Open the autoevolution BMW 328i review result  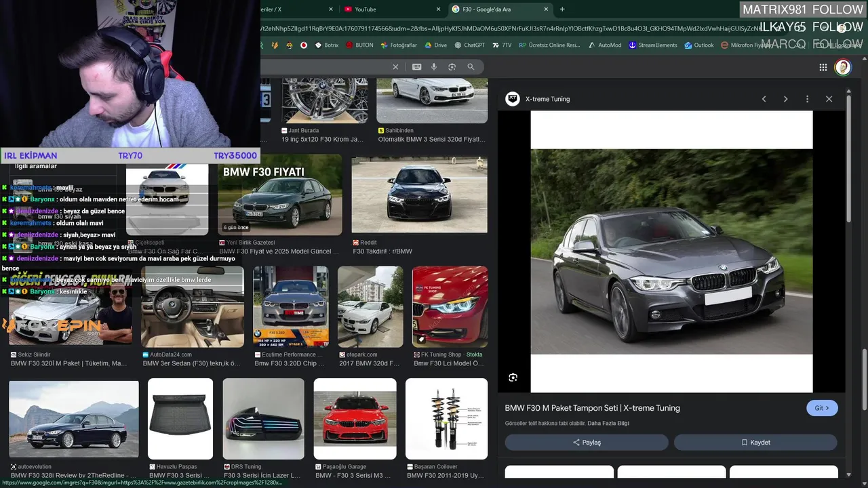click(x=74, y=420)
